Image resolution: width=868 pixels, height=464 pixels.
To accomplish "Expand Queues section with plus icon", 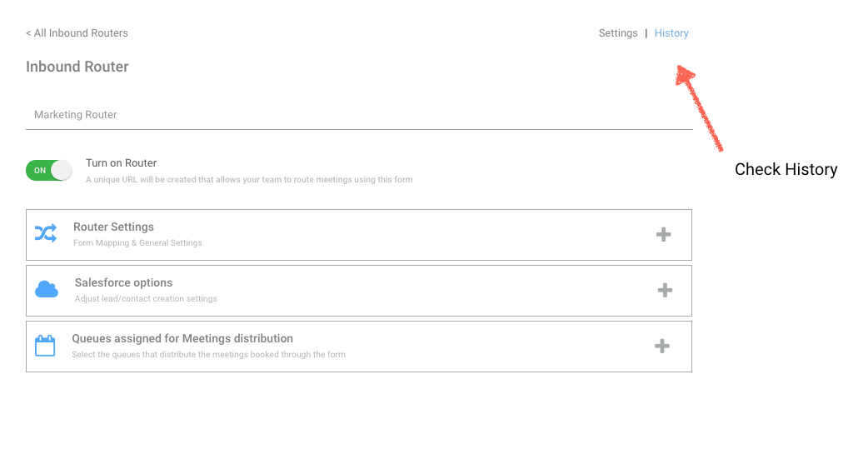I will click(662, 346).
